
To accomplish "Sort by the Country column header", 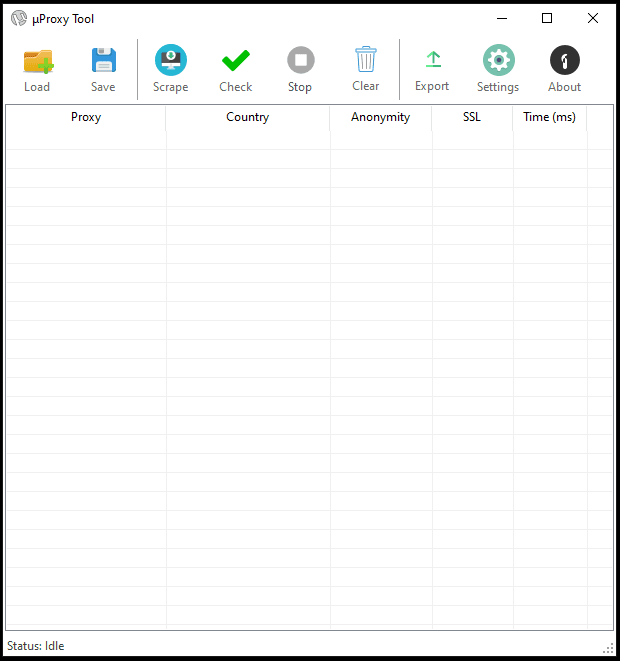I will point(248,117).
